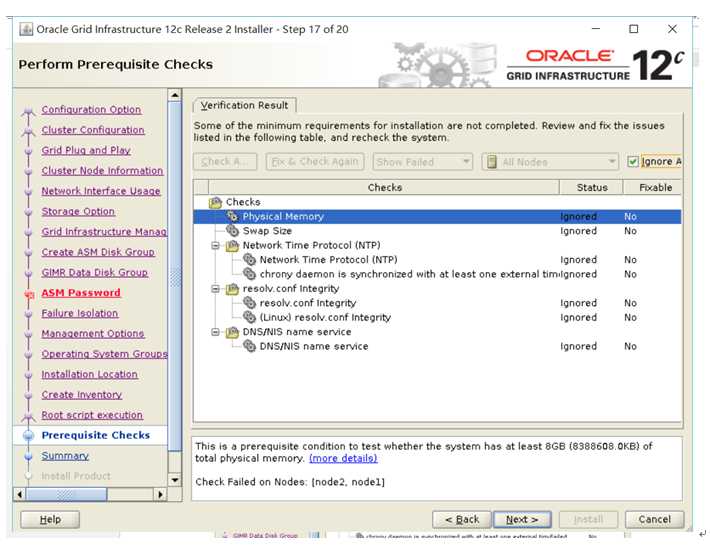The image size is (711, 551).
Task: Click gear icon of resolv.conf Integrity child row
Action: (249, 303)
